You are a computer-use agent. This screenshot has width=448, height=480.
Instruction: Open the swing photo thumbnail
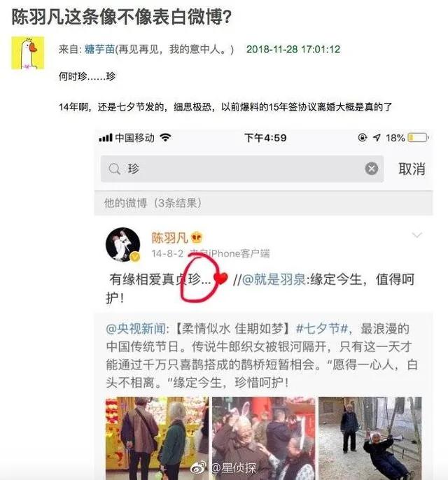pos(370,438)
